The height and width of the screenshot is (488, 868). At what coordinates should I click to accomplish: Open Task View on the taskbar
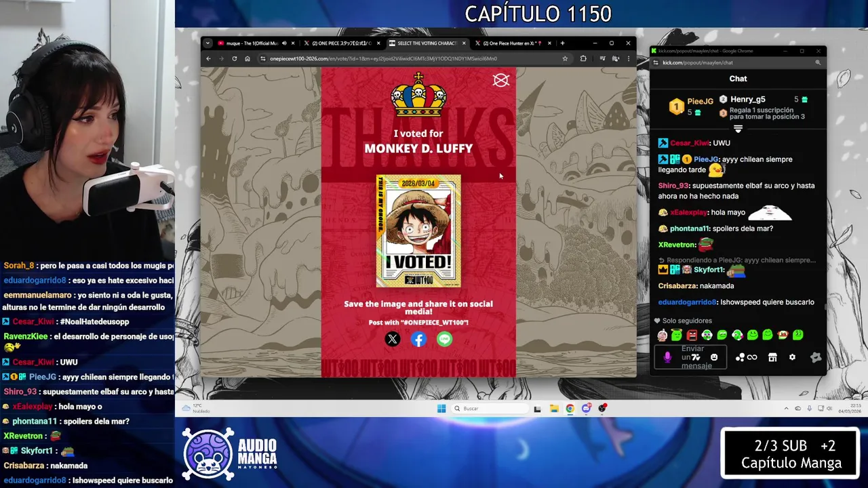pyautogui.click(x=537, y=409)
